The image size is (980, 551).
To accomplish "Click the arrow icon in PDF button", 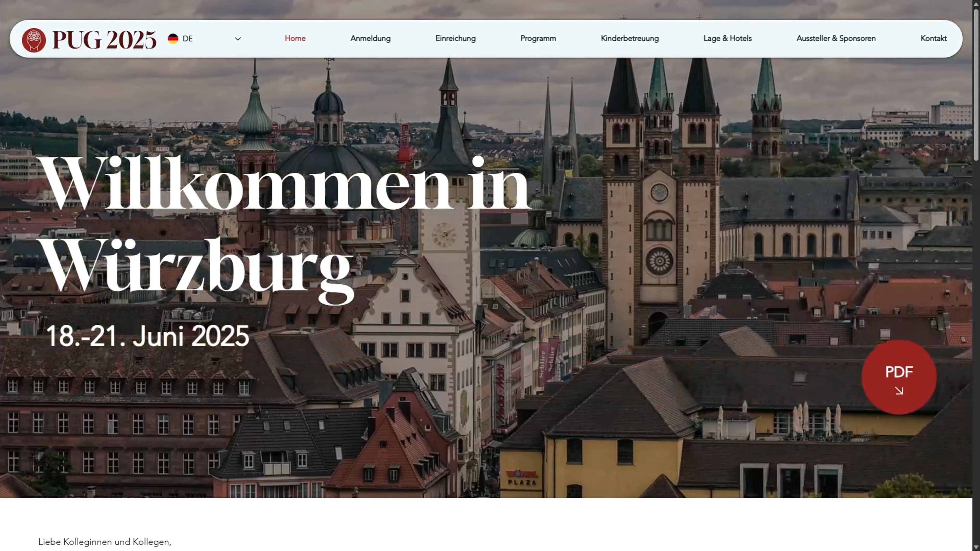I will [x=899, y=391].
